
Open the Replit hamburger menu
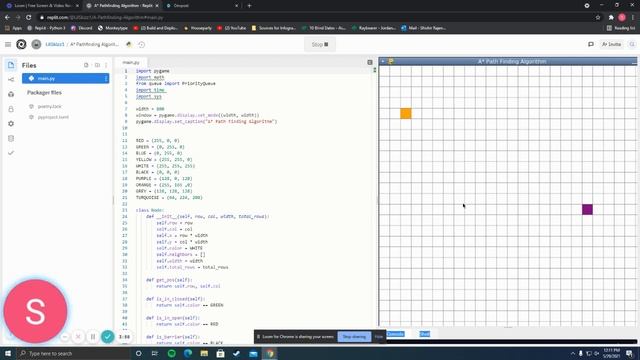coord(8,44)
